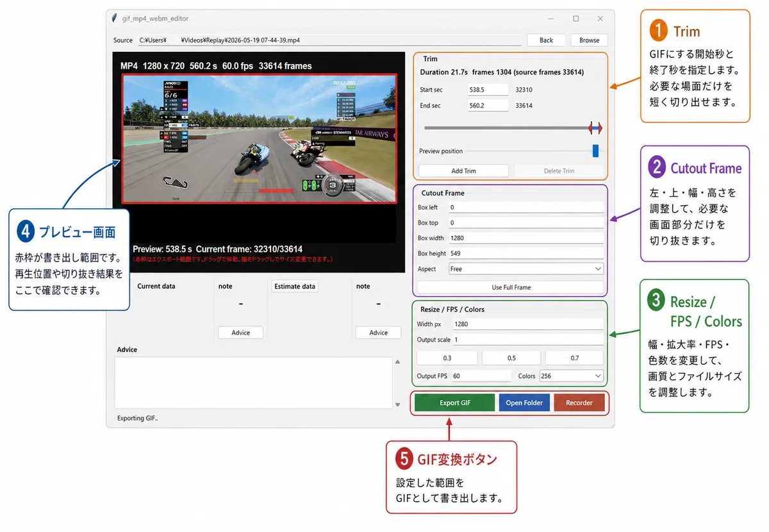The height and width of the screenshot is (532, 769).
Task: Click the 'Preview: 538.5 s Current frame' text
Action: click(217, 249)
